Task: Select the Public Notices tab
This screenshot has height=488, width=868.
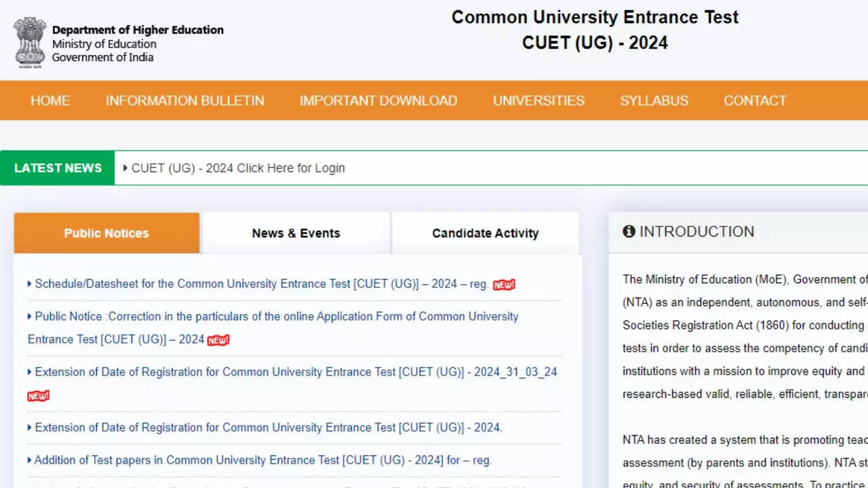Action: click(x=106, y=233)
